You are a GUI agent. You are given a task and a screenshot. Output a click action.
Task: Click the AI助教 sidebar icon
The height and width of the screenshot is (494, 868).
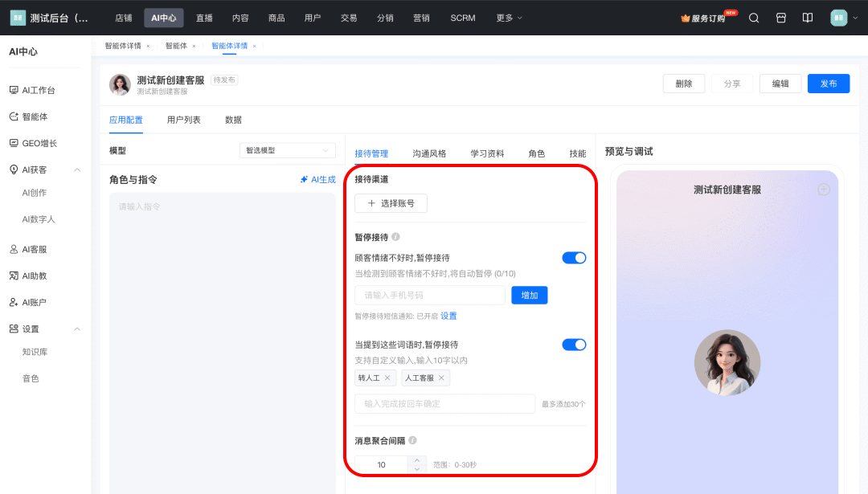point(14,276)
